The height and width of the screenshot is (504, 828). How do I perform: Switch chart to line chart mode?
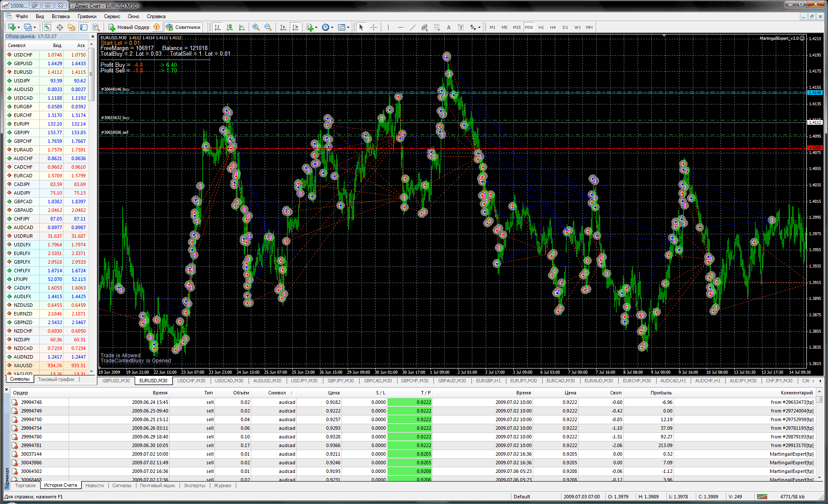click(242, 27)
